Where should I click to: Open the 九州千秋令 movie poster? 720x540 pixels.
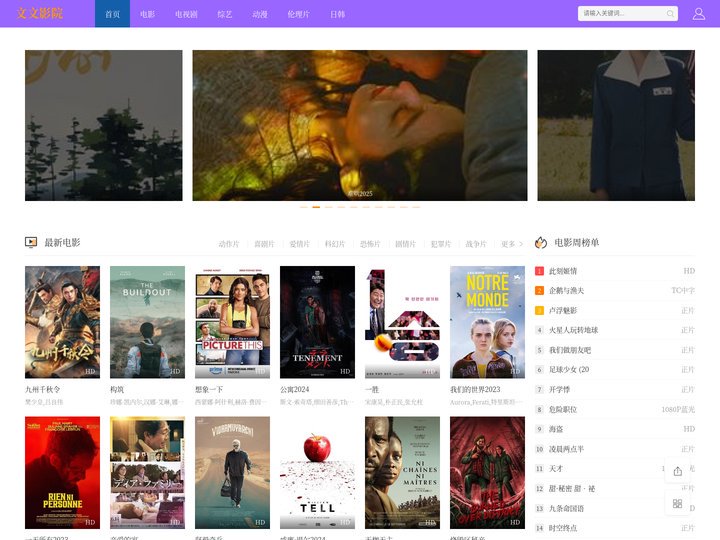click(x=62, y=322)
